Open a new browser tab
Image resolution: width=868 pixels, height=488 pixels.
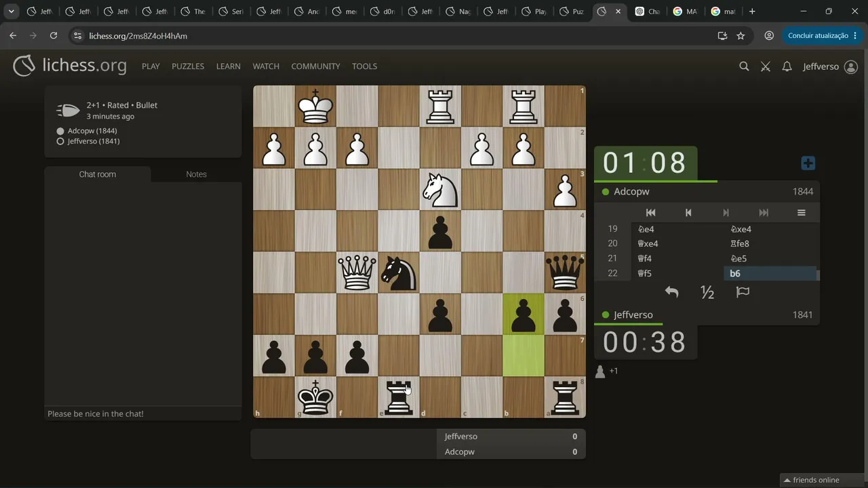(x=752, y=12)
